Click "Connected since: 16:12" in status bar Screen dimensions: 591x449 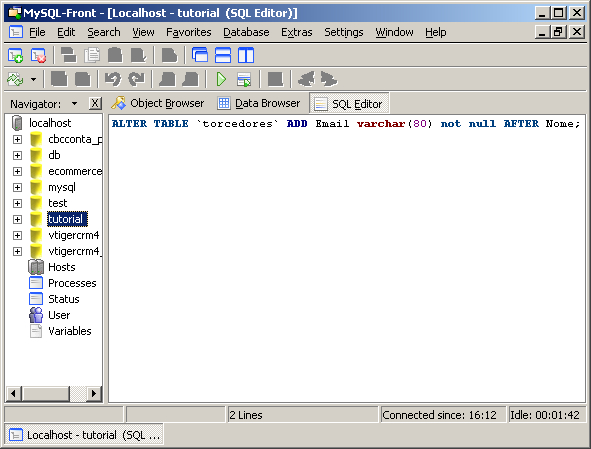439,415
